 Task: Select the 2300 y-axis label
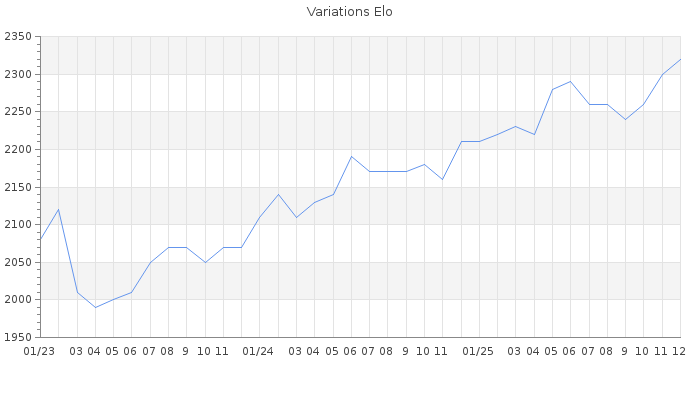18,74
